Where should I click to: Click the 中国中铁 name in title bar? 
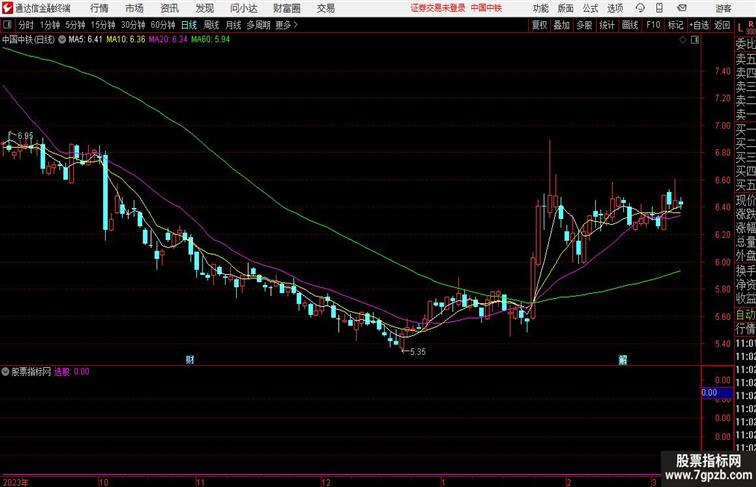point(486,8)
